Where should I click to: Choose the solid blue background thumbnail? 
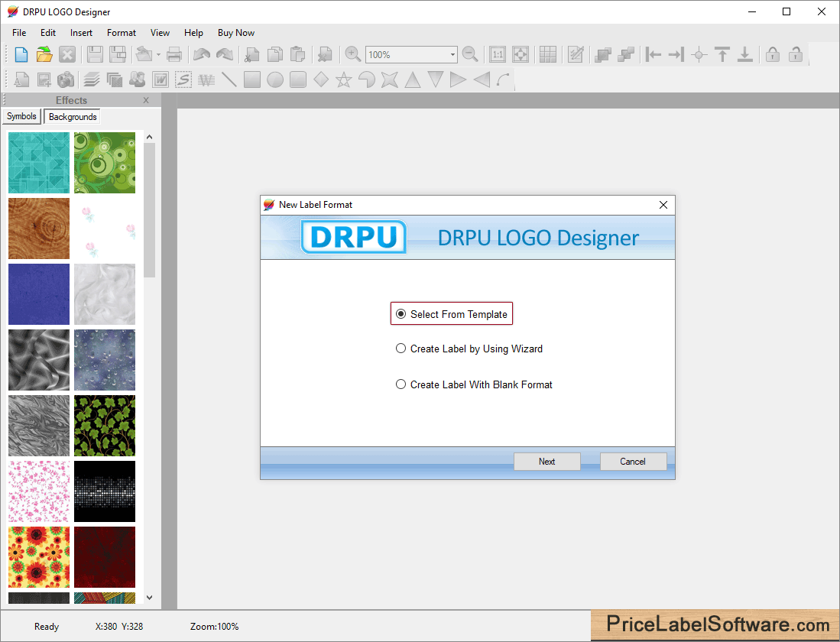39,294
